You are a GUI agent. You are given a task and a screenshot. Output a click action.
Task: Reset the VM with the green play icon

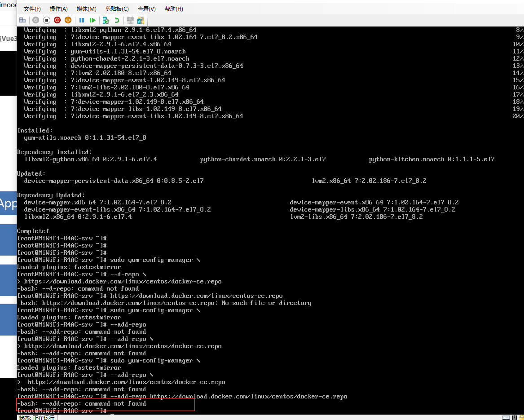pos(92,20)
